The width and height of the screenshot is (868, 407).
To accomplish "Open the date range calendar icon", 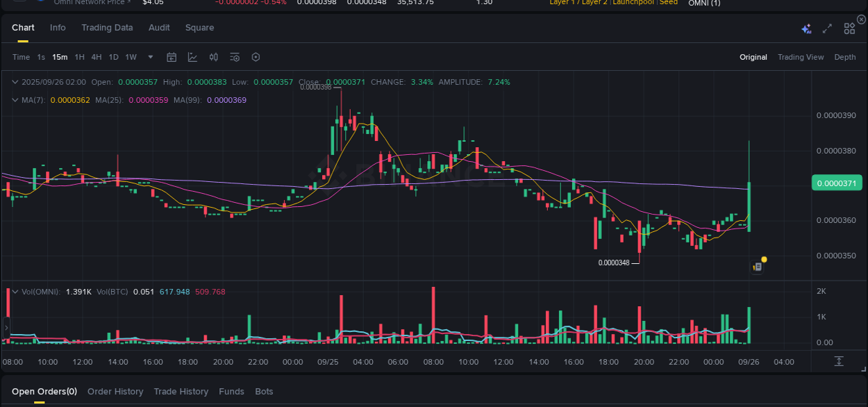I will (x=172, y=57).
